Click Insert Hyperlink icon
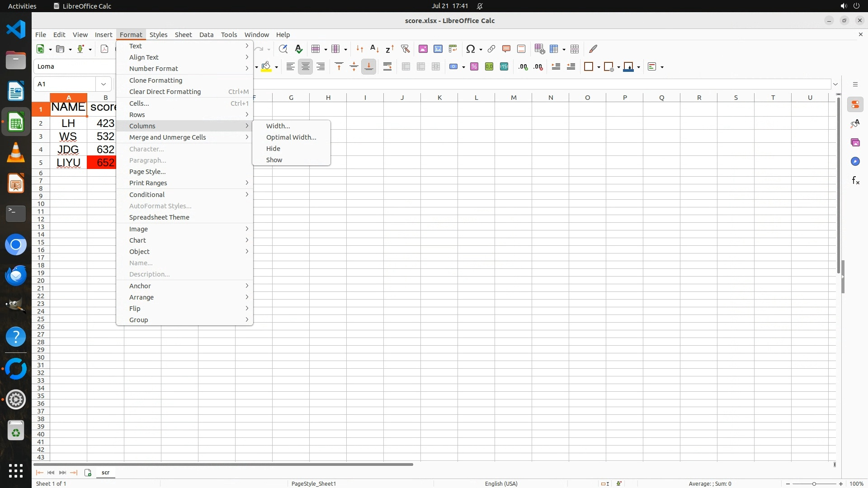Screen dimensions: 868x488 tap(491, 49)
